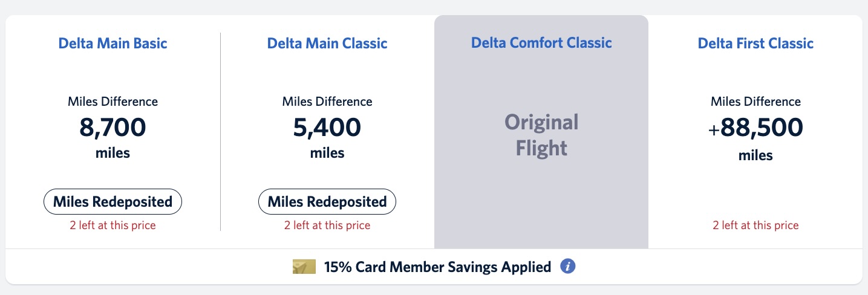
Task: Pick the 5,400 miles difference fare
Action: pyautogui.click(x=327, y=128)
